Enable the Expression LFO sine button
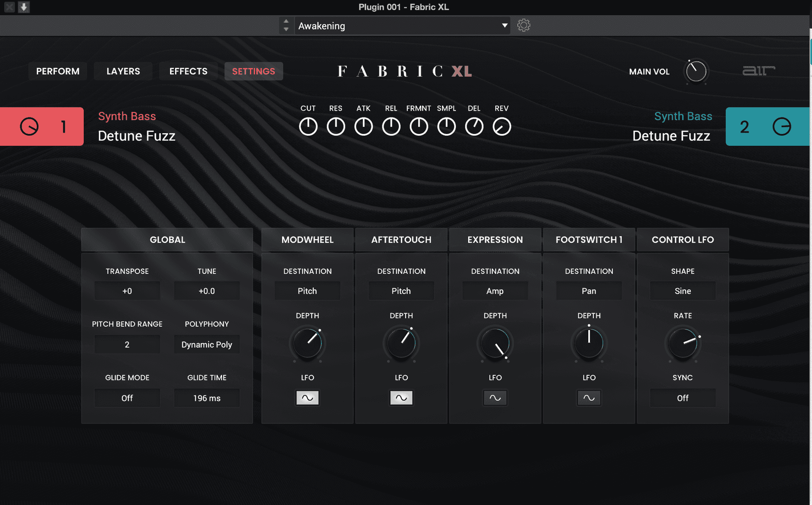This screenshot has width=812, height=505. 495,398
